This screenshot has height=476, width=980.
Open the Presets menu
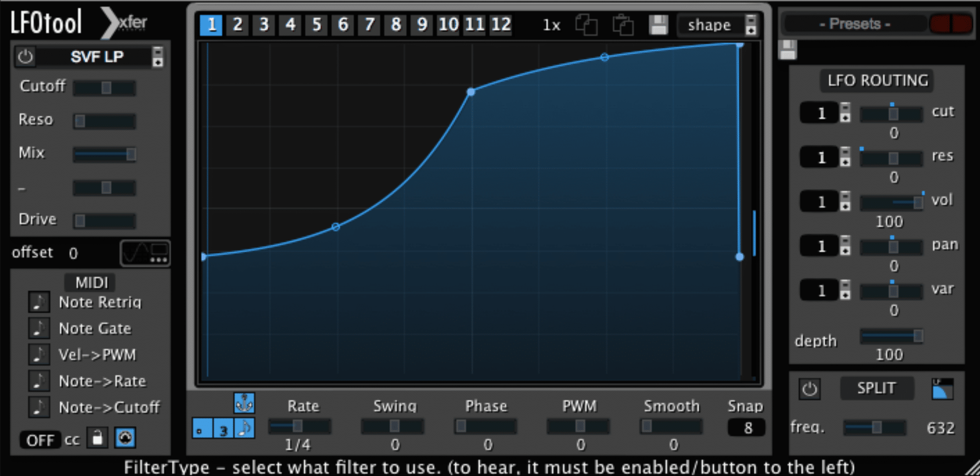855,24
